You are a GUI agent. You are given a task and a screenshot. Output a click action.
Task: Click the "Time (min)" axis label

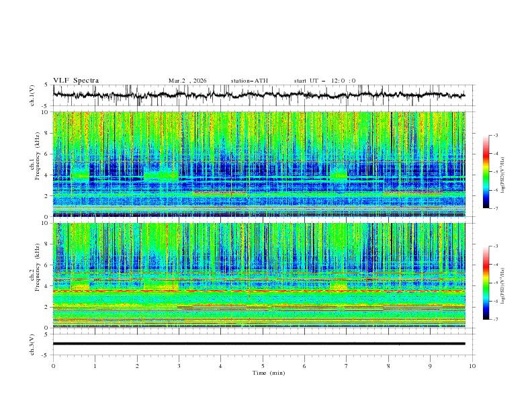pos(269,373)
